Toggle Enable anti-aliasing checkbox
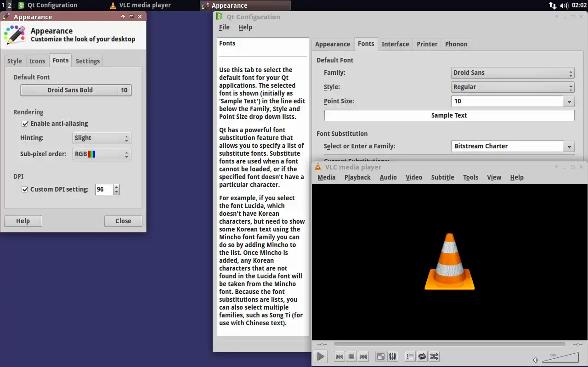 (25, 124)
